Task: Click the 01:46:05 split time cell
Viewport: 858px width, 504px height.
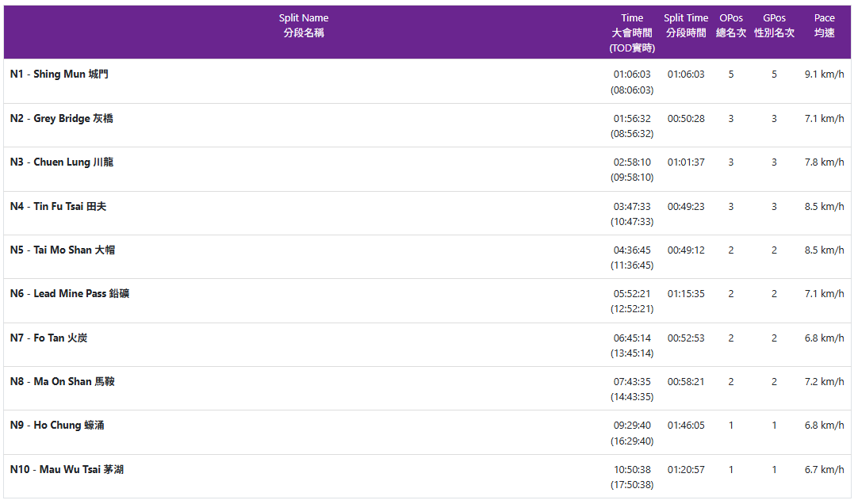Action: pos(686,426)
